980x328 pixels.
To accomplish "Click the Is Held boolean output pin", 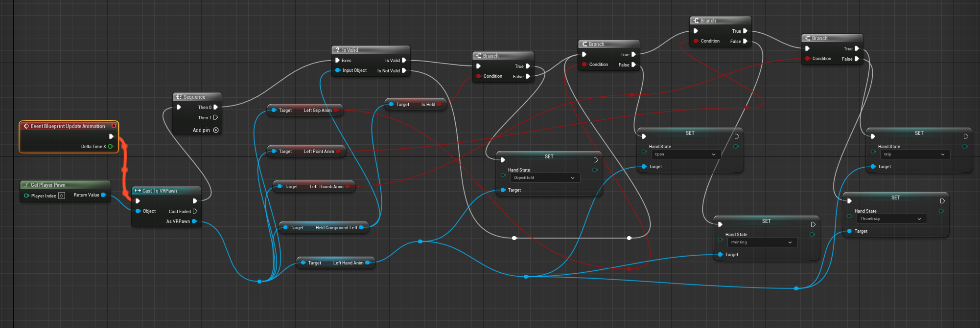I will point(439,105).
